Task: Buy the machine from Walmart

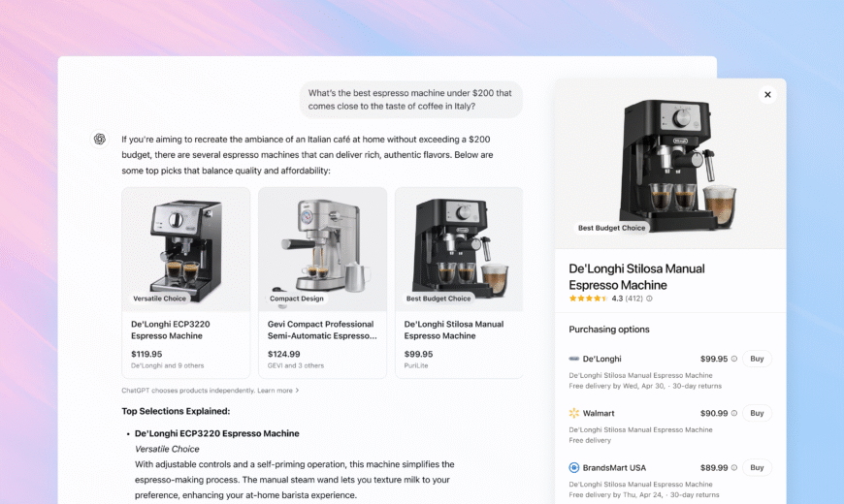Action: click(x=757, y=413)
